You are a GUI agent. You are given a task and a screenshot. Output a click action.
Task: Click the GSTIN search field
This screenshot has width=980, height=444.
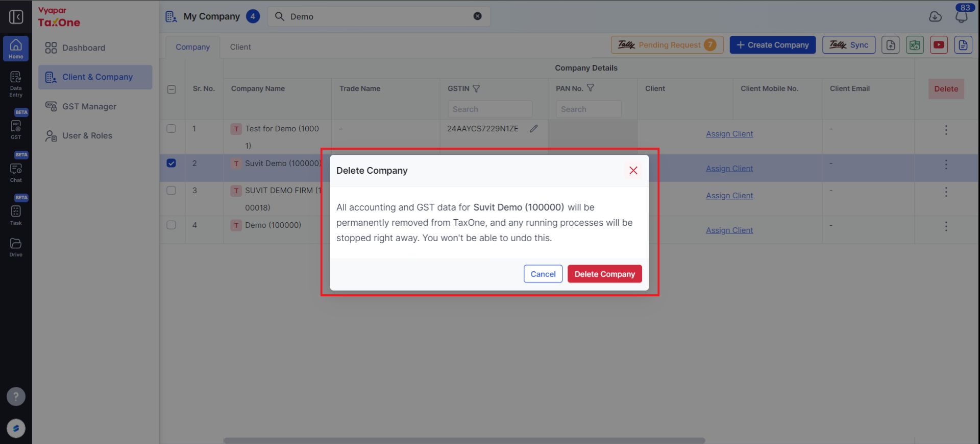click(x=490, y=109)
